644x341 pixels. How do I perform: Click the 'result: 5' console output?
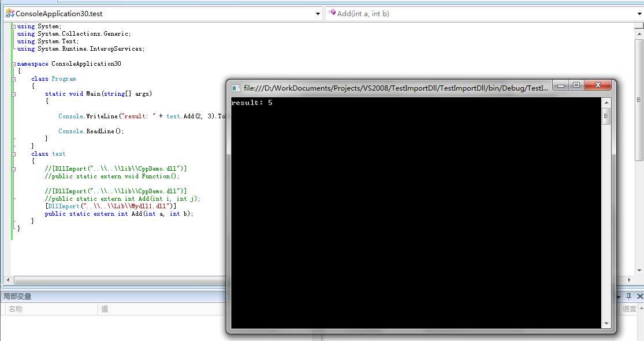click(252, 103)
